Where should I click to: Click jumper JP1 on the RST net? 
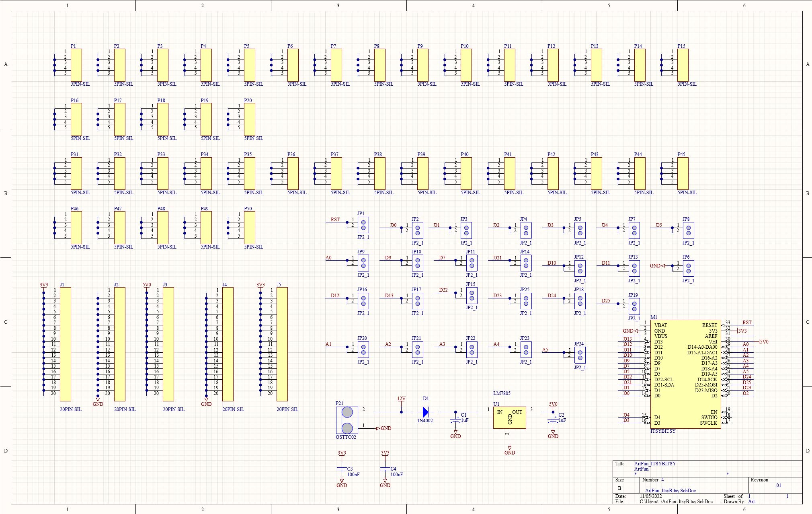363,225
